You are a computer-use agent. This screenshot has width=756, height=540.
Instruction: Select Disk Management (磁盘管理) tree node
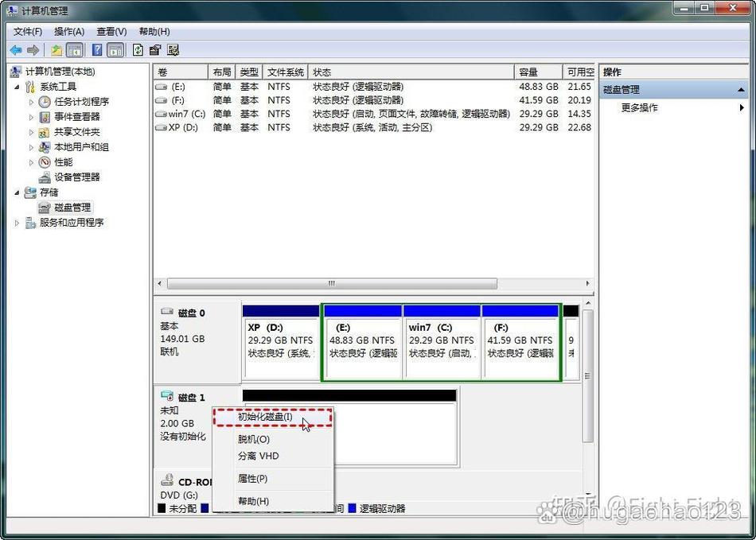[72, 207]
